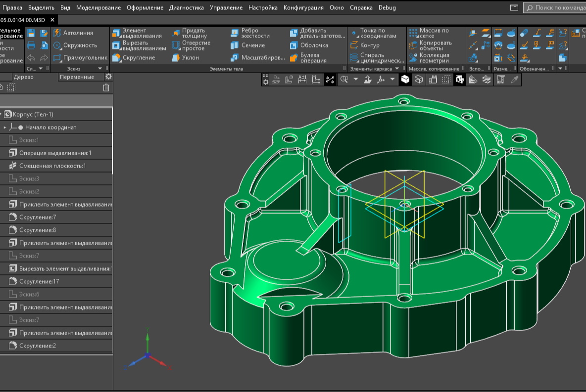
Task: Select Скругление:17 in the model tree
Action: pos(39,282)
